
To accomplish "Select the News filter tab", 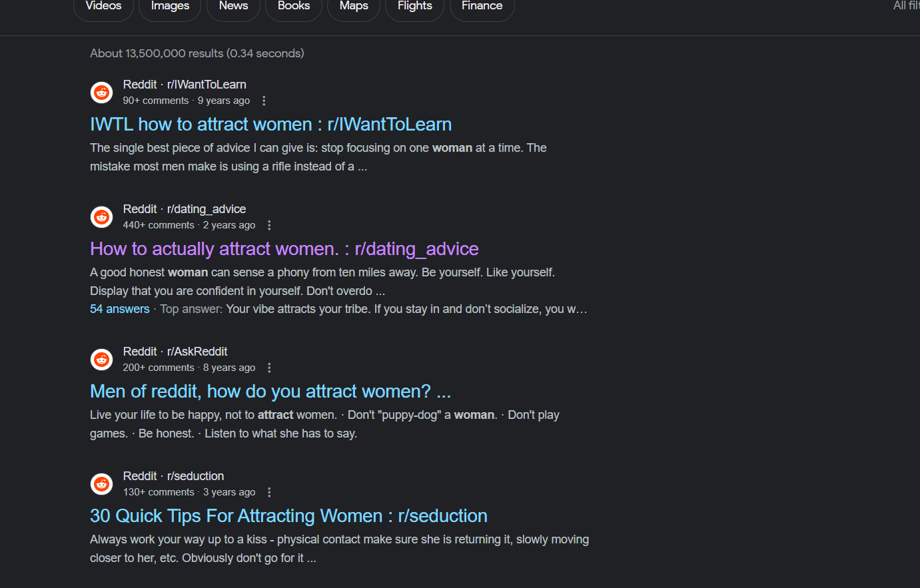I will (233, 6).
